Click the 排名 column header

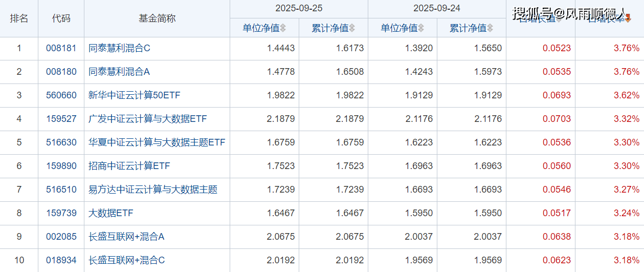pyautogui.click(x=19, y=18)
